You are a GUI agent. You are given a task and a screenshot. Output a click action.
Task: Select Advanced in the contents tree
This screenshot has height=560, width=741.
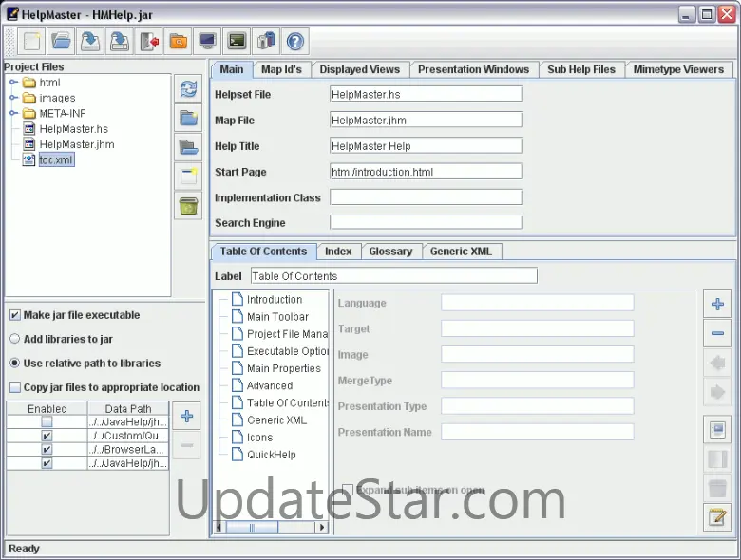[270, 385]
